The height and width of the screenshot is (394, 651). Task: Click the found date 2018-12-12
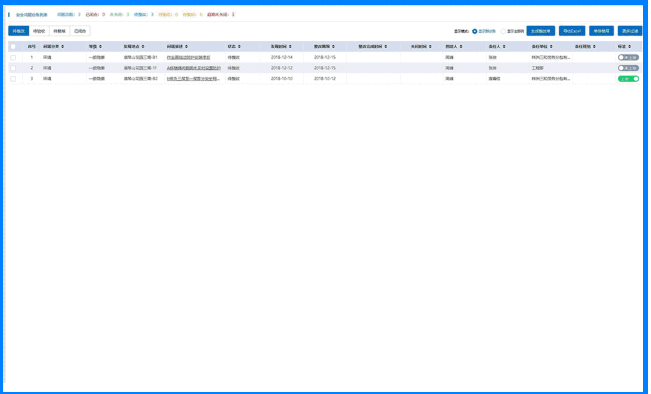coord(281,68)
